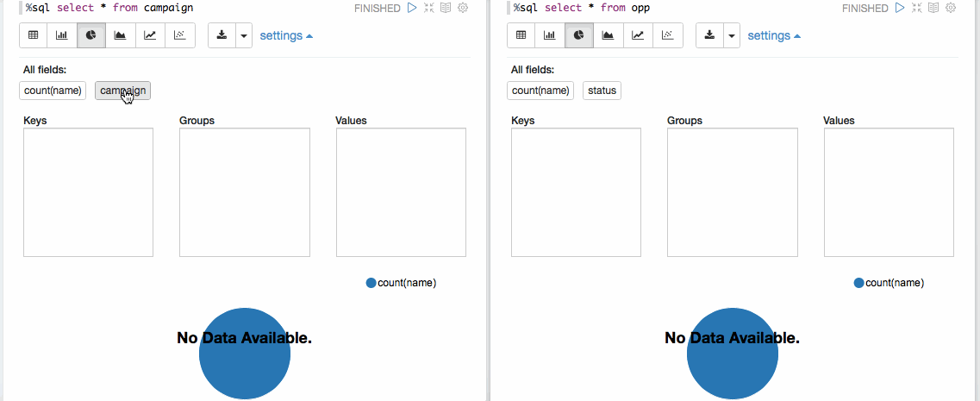Switch campaign paragraph to table view
The image size is (980, 401).
point(33,35)
